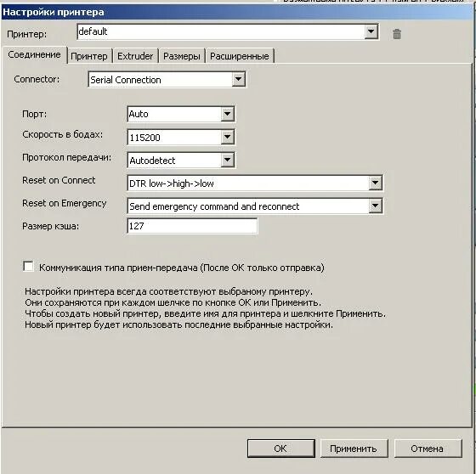Click the Reset on Emergency label

(64, 203)
